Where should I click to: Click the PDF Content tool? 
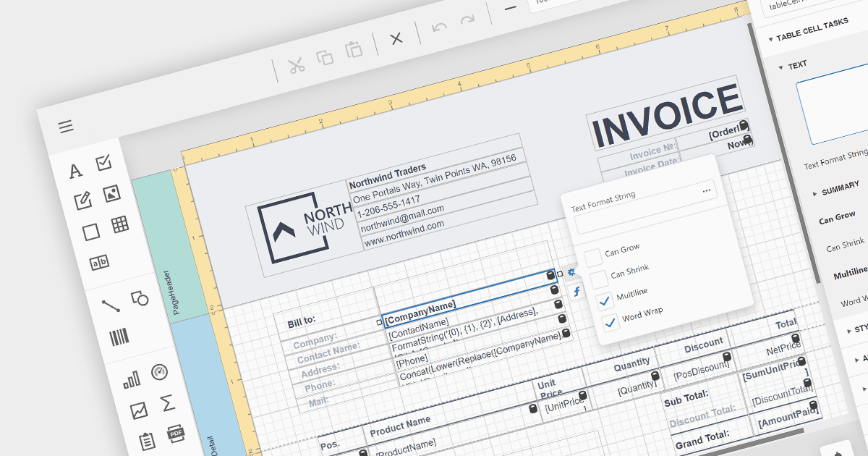[175, 434]
